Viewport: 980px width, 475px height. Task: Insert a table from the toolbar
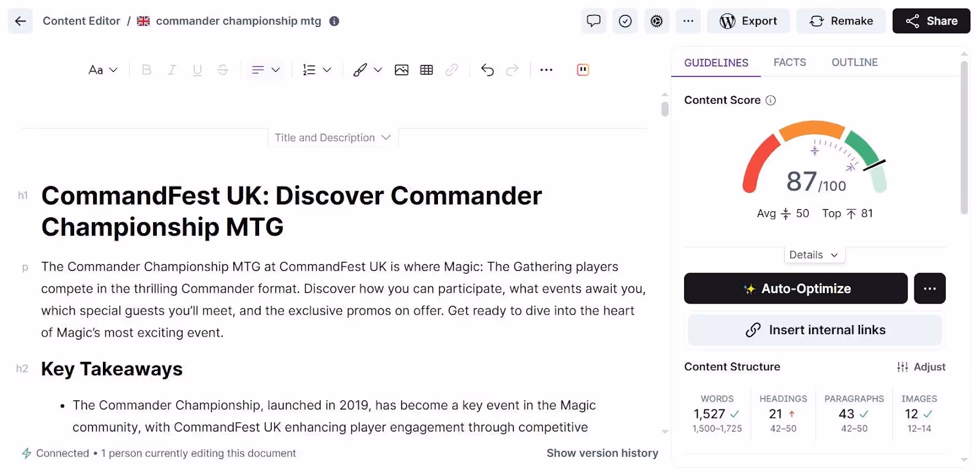click(x=426, y=70)
